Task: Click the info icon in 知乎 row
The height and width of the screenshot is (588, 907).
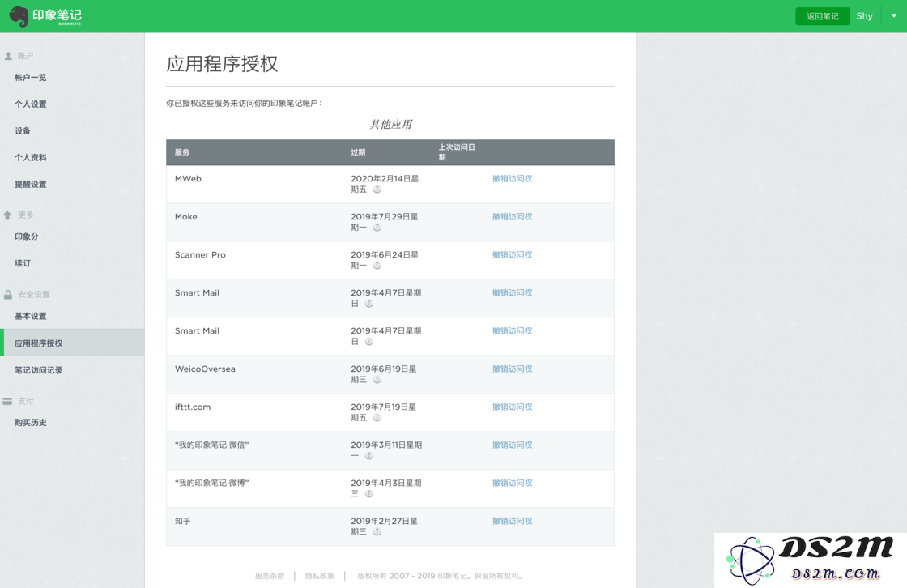Action: click(x=377, y=532)
